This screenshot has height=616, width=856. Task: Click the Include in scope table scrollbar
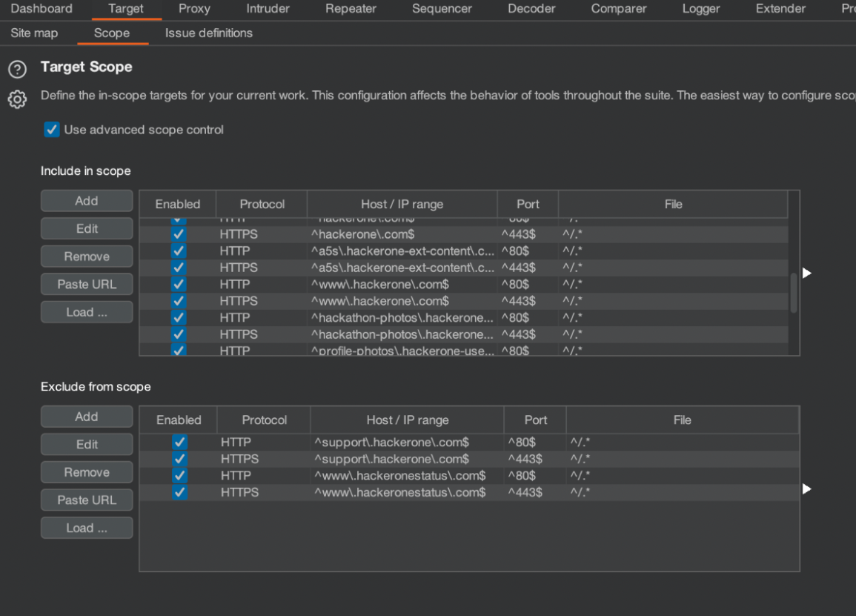[x=794, y=293]
